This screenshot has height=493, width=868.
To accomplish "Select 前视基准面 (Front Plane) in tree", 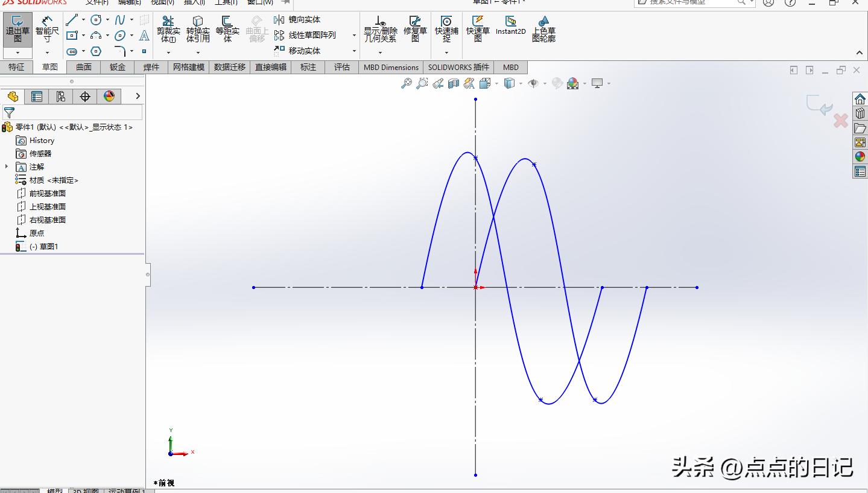I will click(x=41, y=193).
